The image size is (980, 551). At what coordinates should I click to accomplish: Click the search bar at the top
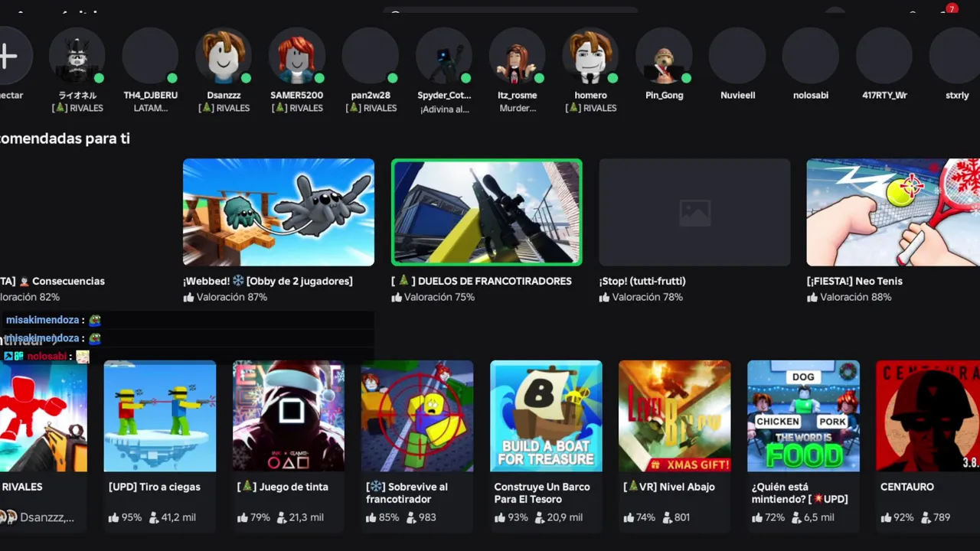(x=510, y=11)
